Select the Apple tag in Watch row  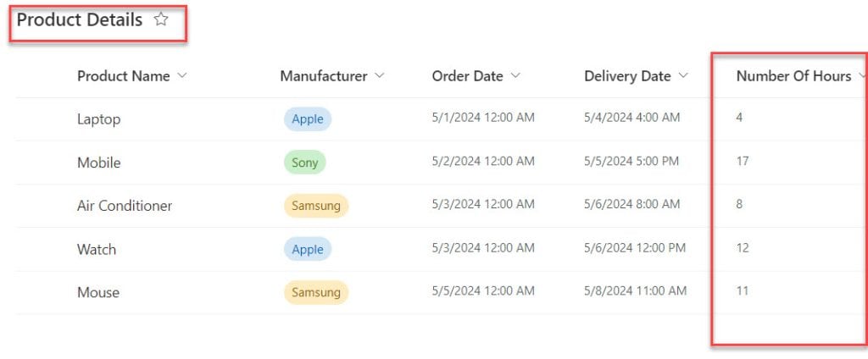308,249
